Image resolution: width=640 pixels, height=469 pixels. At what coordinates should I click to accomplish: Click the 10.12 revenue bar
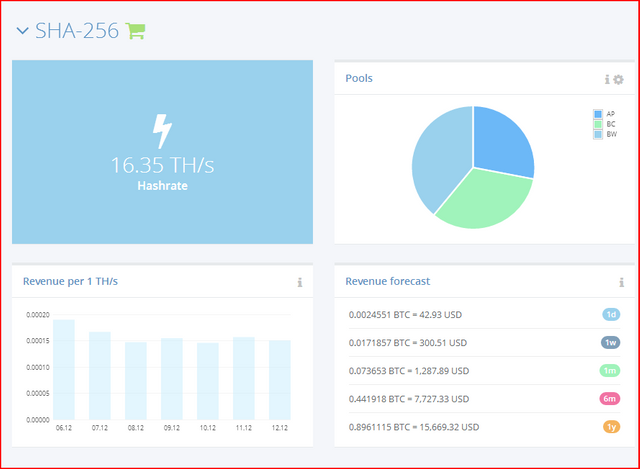pos(208,381)
